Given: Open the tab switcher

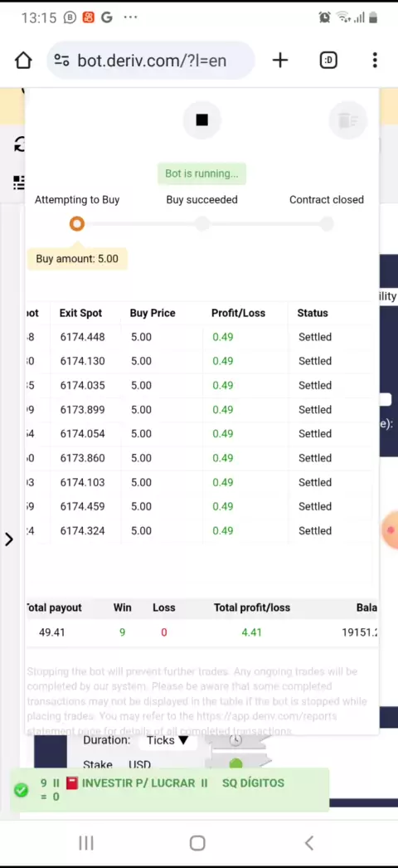Looking at the screenshot, I should (328, 61).
